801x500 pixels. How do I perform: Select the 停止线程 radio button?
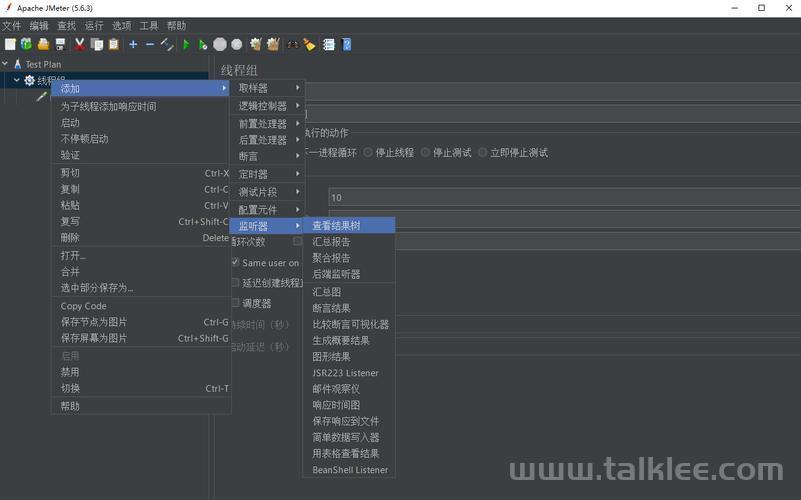click(x=368, y=152)
